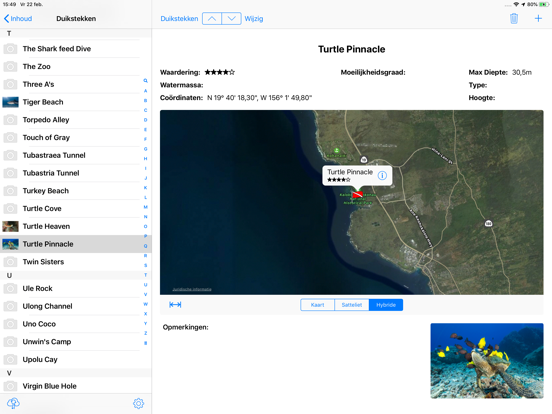
Task: Tap camera placeholder beside Twin Sisters
Action: coord(10,262)
